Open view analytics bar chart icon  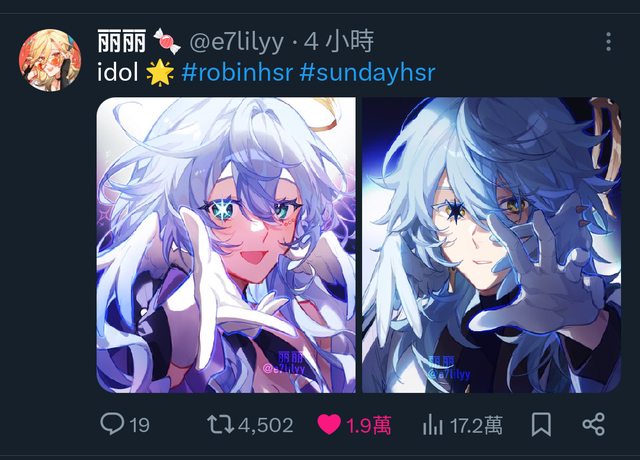pos(433,425)
